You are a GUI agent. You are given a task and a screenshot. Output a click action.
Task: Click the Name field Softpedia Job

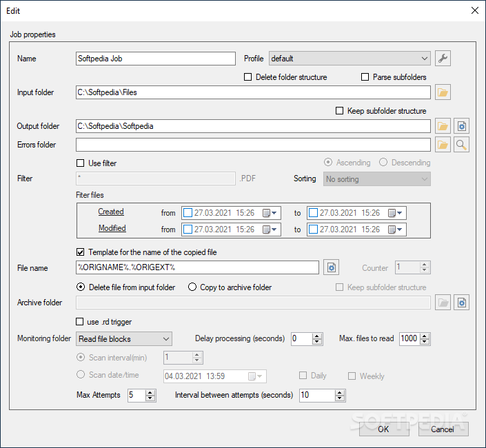(x=156, y=59)
